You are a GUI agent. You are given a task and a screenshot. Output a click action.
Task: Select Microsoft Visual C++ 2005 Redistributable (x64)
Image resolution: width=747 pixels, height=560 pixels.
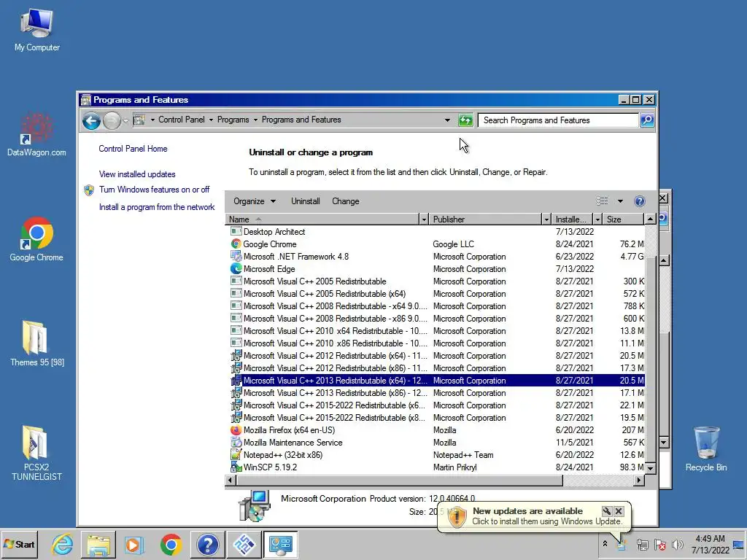pos(435,293)
